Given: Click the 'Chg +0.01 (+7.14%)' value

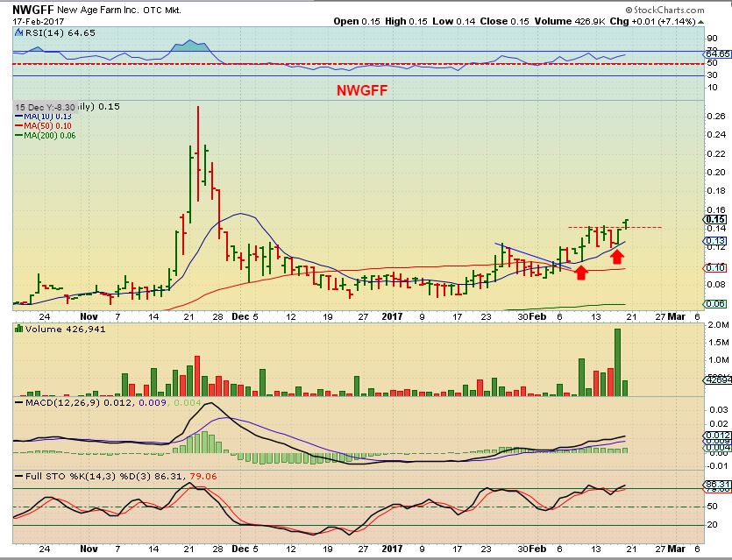Looking at the screenshot, I should (652, 21).
